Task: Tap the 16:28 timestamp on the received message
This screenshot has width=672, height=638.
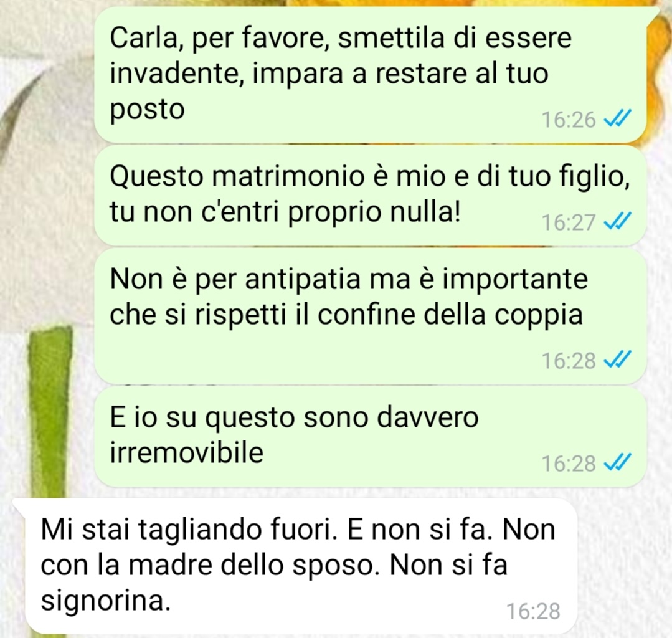Action: [x=533, y=611]
